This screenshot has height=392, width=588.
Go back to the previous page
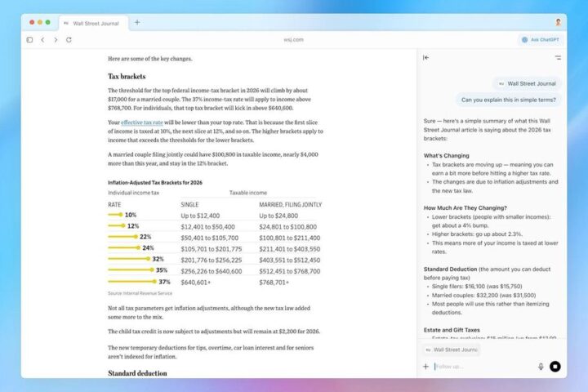point(42,39)
